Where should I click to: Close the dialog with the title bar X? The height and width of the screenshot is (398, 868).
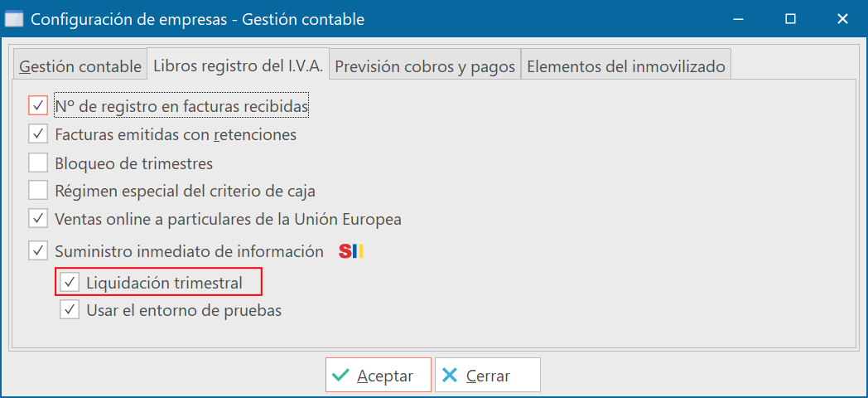tap(842, 18)
